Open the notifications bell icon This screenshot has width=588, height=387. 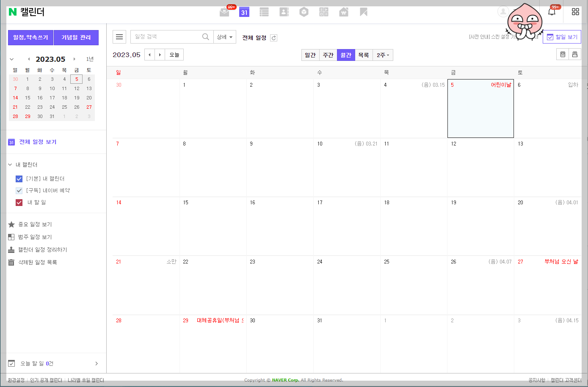point(552,12)
